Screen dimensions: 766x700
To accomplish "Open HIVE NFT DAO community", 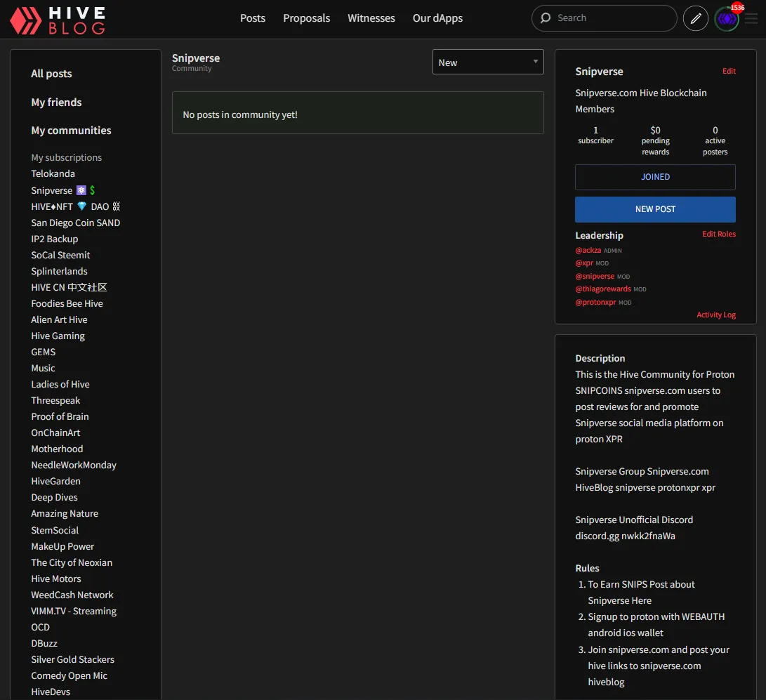I will (x=75, y=206).
